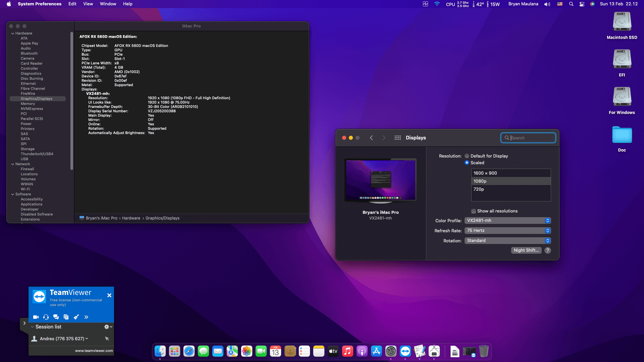The height and width of the screenshot is (362, 644).
Task: Open System Preferences gear in the Dock
Action: tap(391, 351)
